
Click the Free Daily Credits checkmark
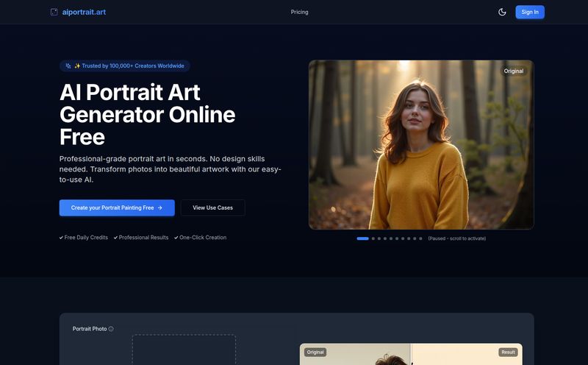pyautogui.click(x=61, y=238)
